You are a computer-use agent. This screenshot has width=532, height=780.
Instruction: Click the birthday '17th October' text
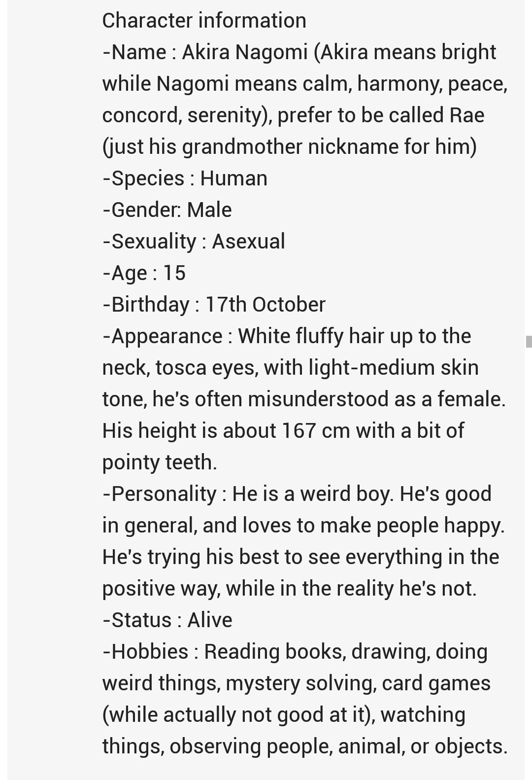[x=265, y=304]
